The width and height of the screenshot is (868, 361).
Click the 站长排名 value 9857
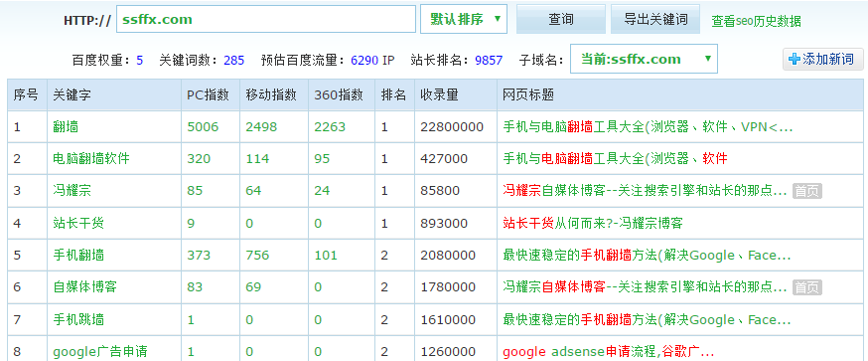coord(489,61)
